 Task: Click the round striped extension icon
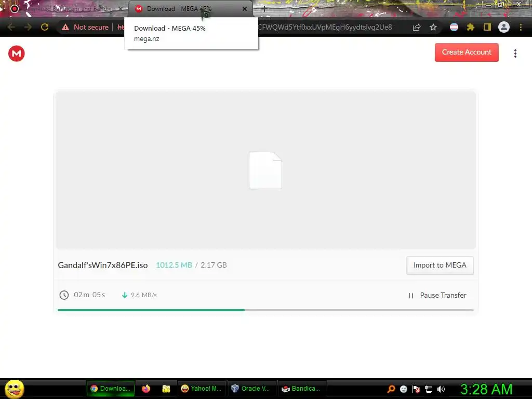[454, 27]
